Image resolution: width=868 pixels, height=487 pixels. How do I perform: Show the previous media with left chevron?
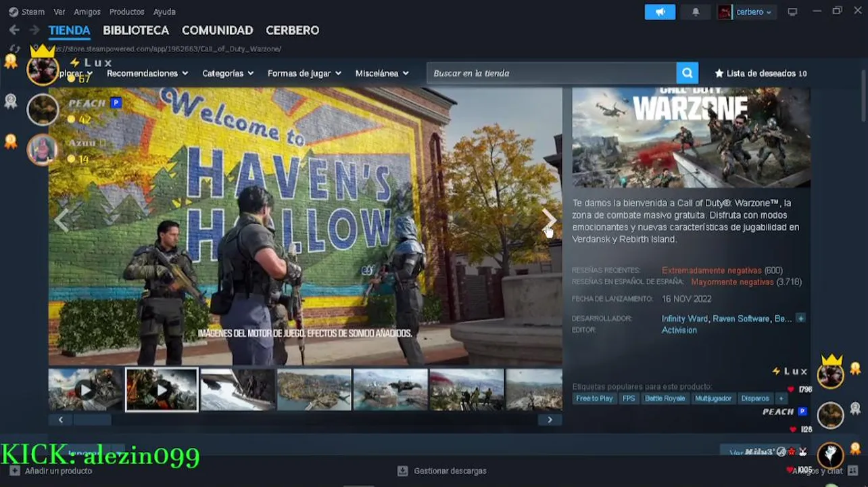click(x=62, y=220)
